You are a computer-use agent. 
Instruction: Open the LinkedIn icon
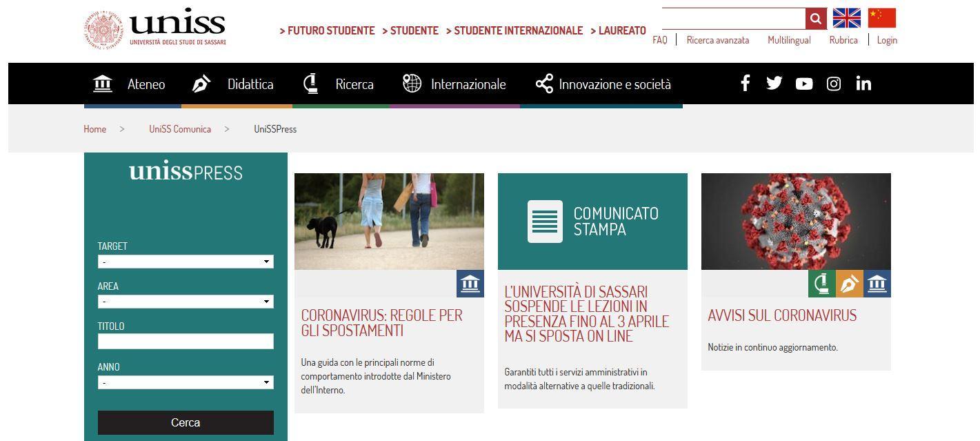(x=863, y=84)
